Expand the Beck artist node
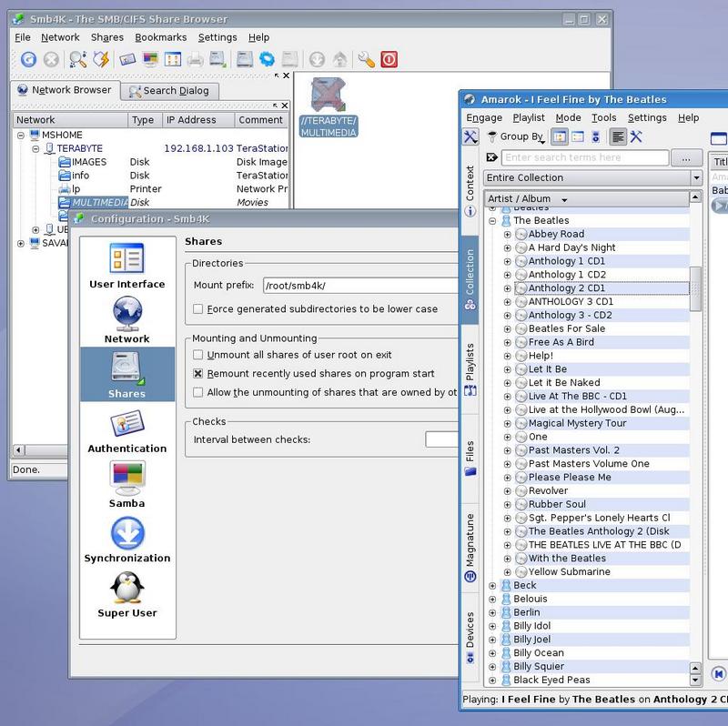728x726 pixels. coord(492,586)
